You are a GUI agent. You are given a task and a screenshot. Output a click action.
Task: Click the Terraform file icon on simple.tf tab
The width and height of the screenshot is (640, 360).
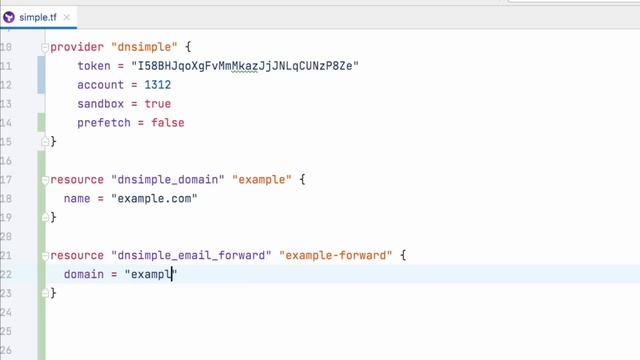coord(9,18)
